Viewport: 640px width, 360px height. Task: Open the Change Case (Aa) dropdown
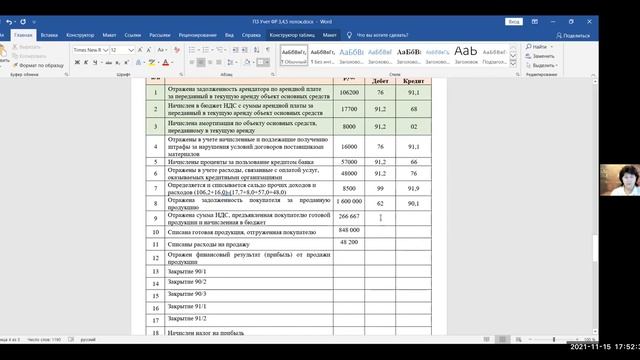162,50
